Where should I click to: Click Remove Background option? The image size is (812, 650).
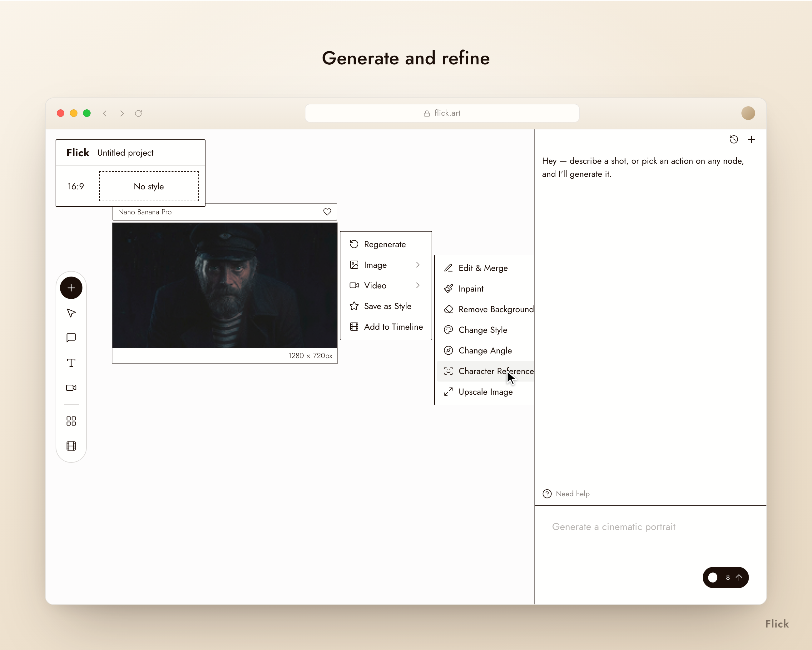coord(485,309)
